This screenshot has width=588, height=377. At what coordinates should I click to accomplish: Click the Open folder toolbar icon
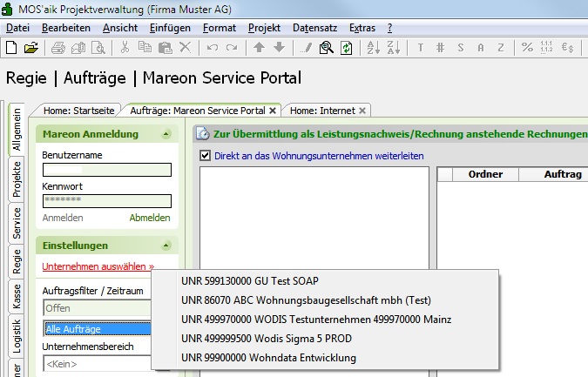pos(31,48)
